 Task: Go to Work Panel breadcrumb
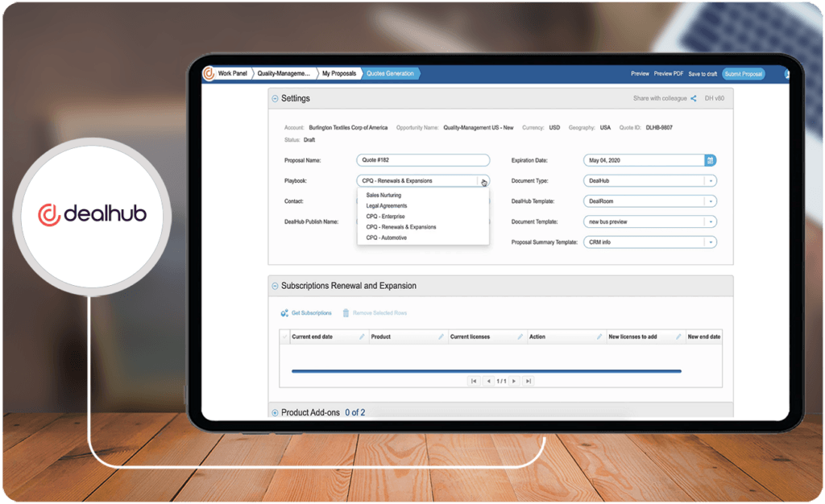pos(233,73)
